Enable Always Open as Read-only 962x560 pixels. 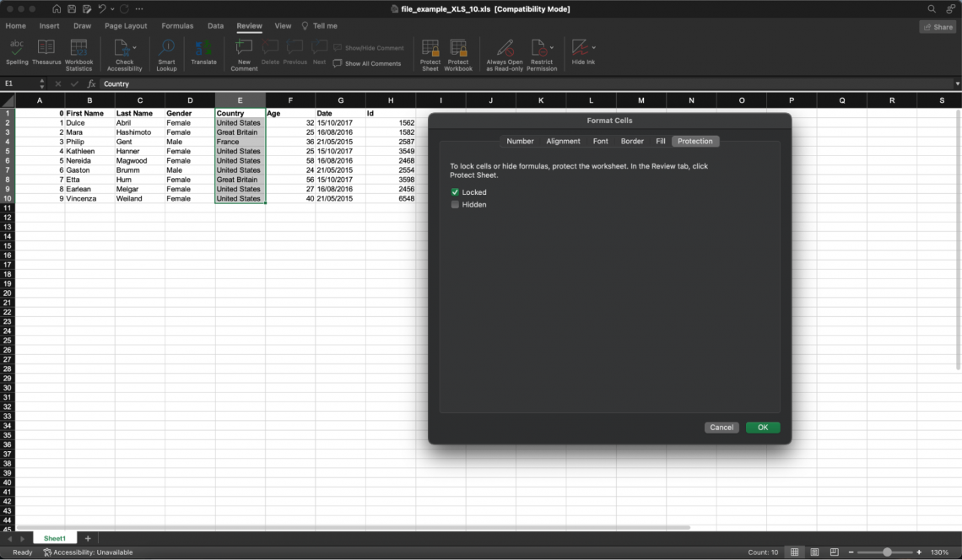(505, 52)
